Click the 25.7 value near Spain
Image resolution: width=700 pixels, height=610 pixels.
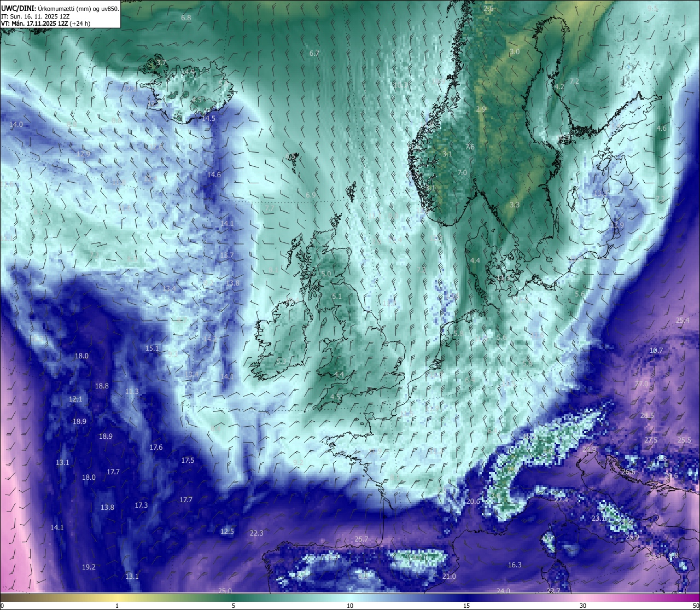tap(361, 539)
